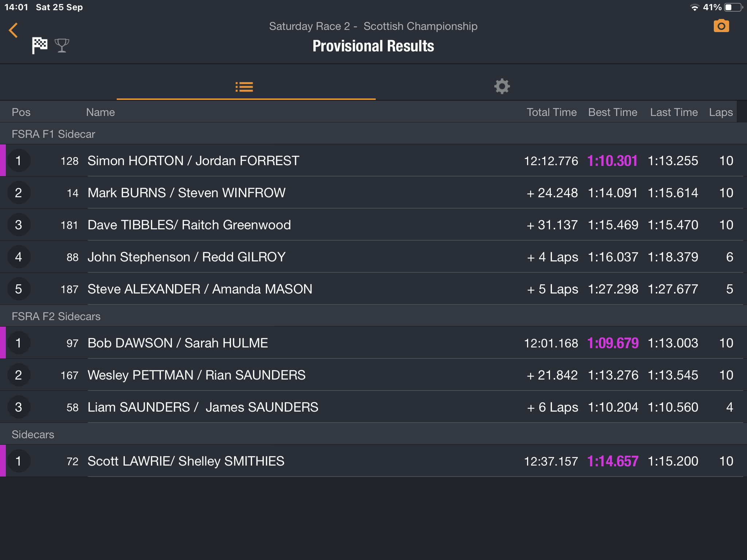This screenshot has height=560, width=747.
Task: Tap last time 1:15.614
Action: [x=673, y=193]
